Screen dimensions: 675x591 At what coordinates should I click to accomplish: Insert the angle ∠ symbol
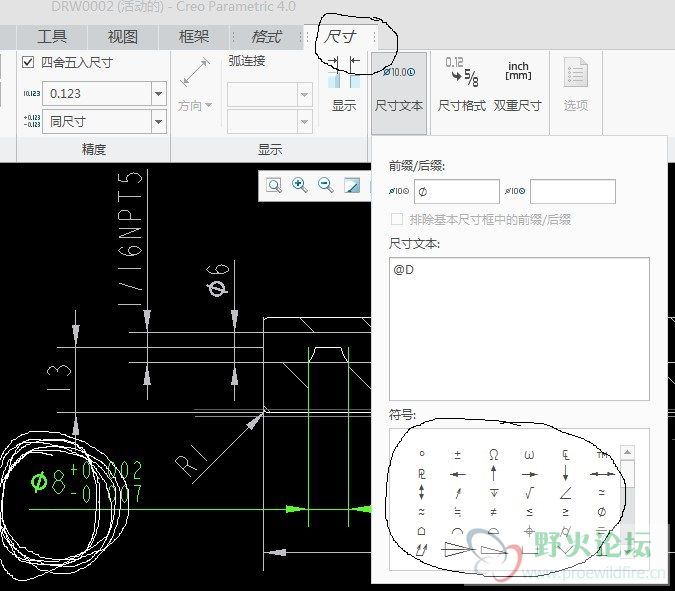tap(566, 492)
